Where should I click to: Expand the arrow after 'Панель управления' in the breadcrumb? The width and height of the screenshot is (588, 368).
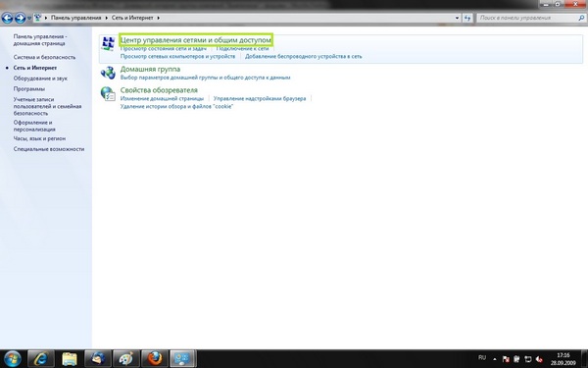point(107,18)
